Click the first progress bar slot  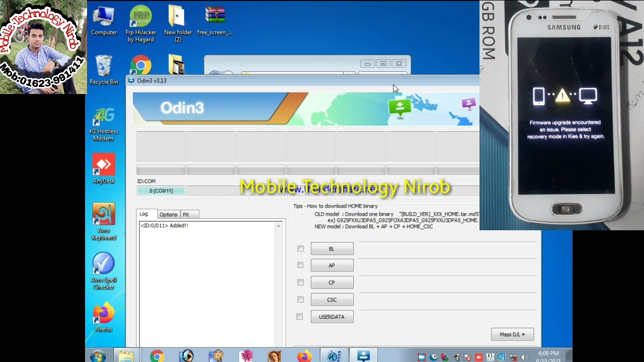click(161, 170)
